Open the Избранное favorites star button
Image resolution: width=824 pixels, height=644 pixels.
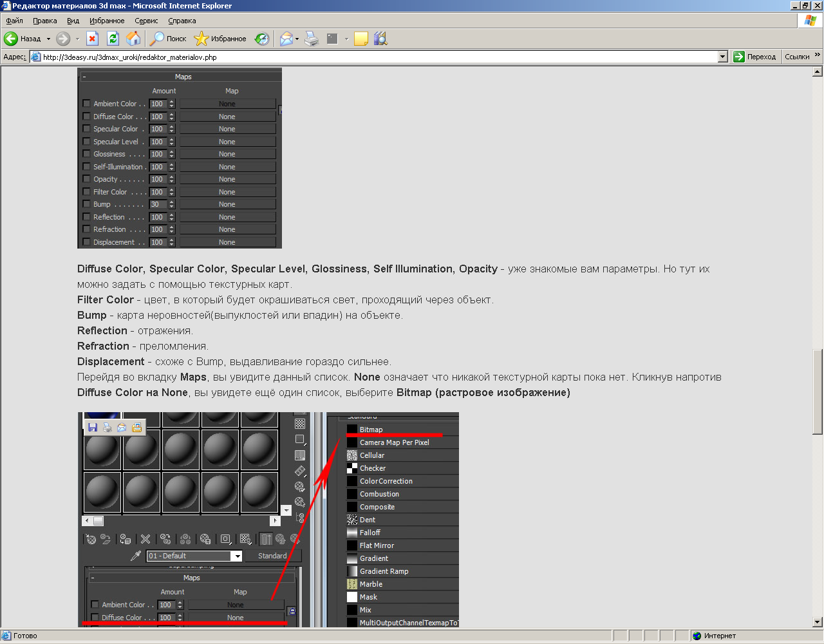[221, 39]
